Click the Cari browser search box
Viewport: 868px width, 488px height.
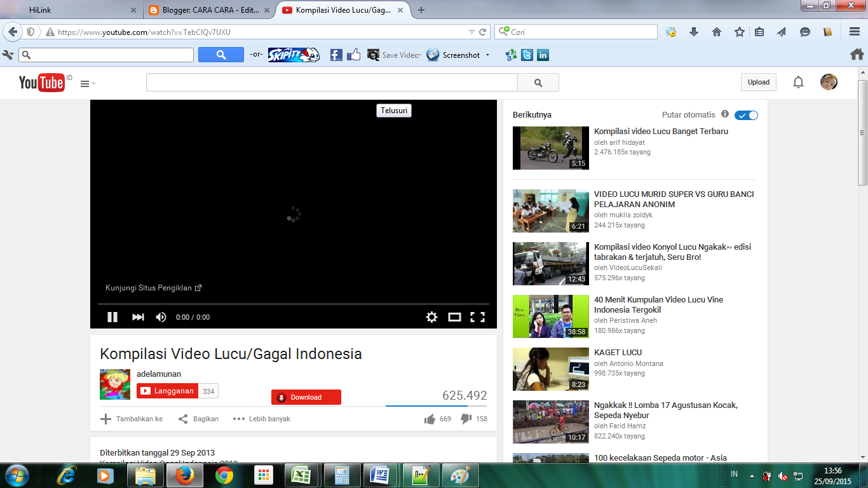coord(576,32)
